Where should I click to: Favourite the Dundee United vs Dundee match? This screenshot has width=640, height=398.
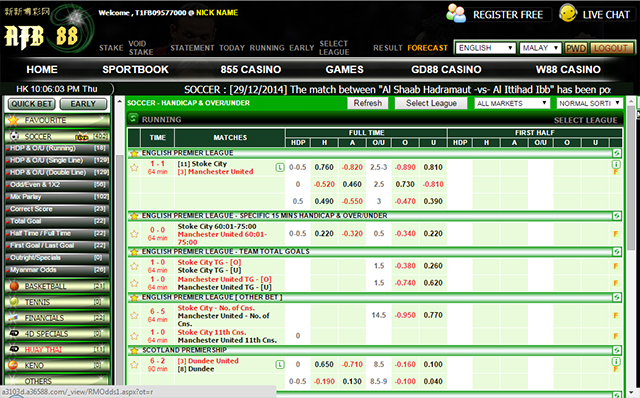(134, 365)
